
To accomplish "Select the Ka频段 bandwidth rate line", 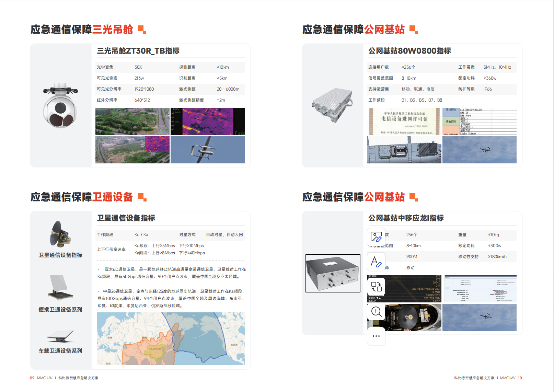I will pos(170,253).
